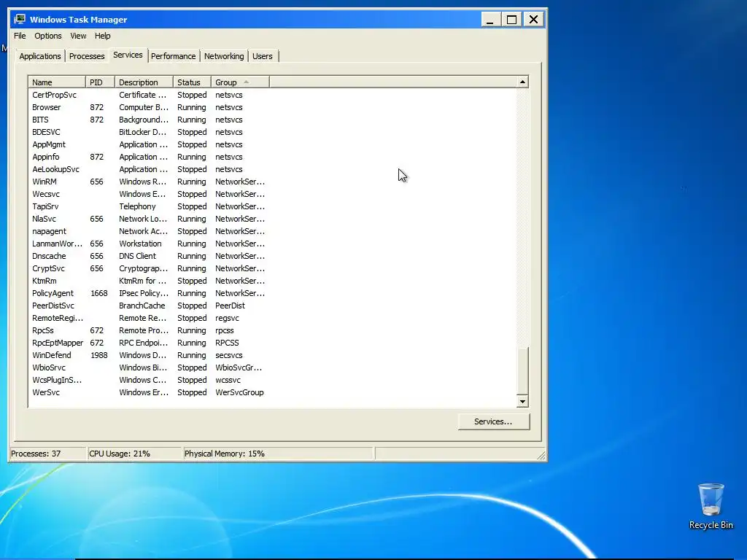Screen dimensions: 747x560
Task: Click the vertical scrollbar thumb
Action: [x=522, y=370]
